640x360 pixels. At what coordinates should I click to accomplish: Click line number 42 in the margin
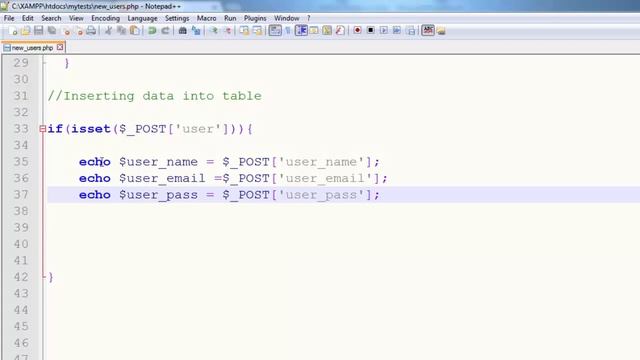pos(21,277)
